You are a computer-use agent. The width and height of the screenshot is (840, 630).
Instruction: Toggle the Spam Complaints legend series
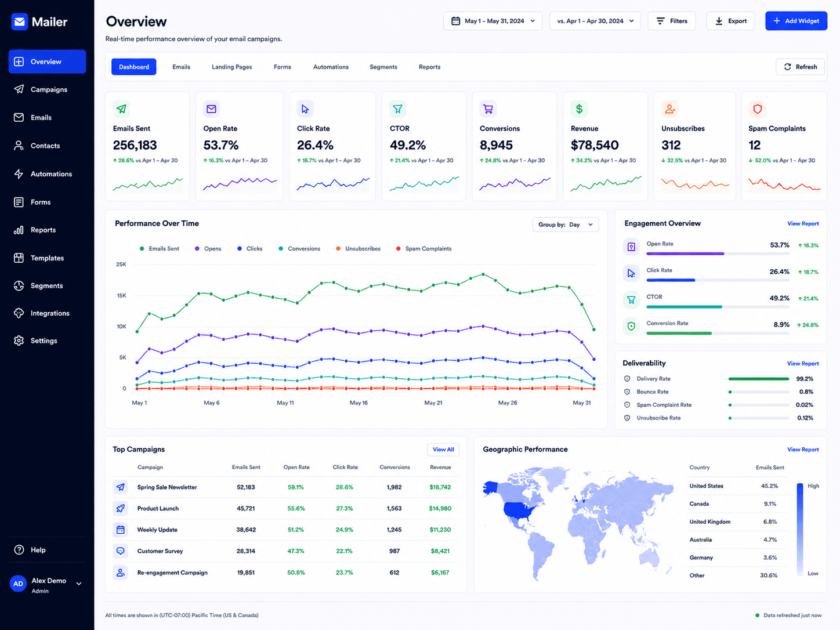pos(423,249)
